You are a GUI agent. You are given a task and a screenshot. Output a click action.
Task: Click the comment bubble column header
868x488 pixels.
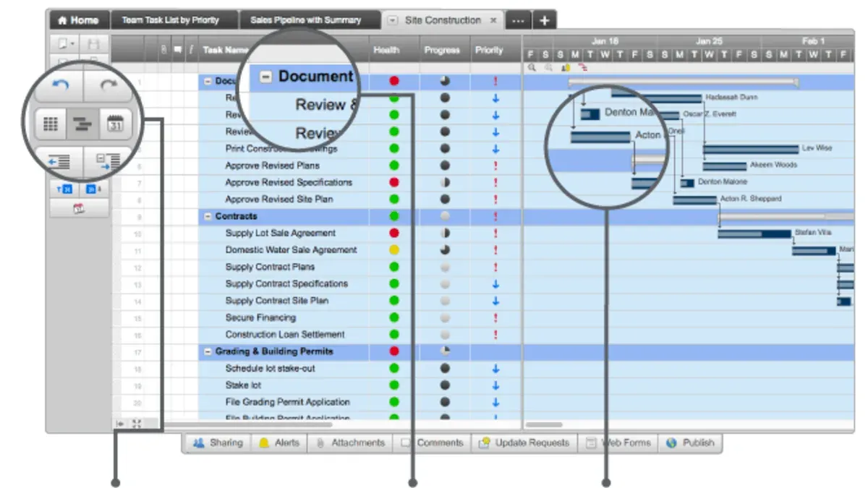point(178,50)
